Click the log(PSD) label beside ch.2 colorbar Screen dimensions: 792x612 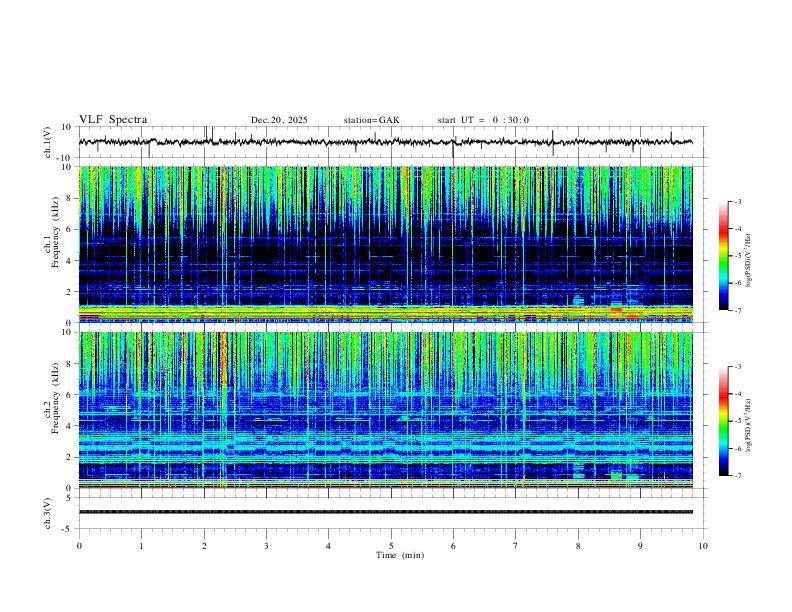tap(748, 425)
